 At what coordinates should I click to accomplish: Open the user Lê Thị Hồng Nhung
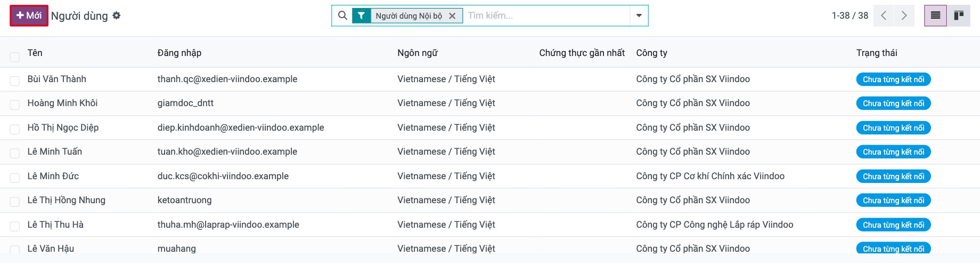67,200
